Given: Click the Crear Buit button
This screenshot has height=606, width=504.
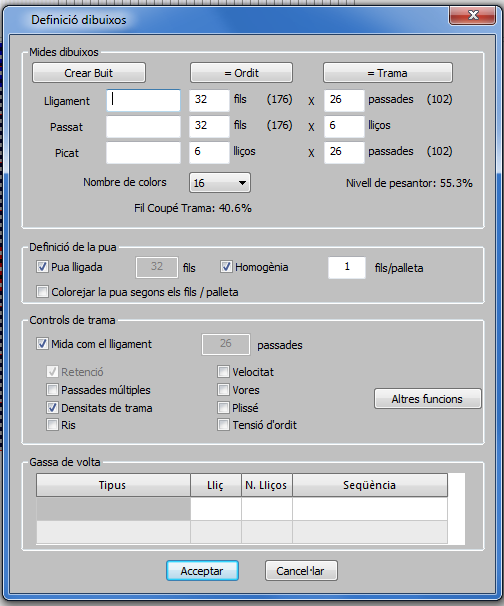Looking at the screenshot, I should 89,73.
